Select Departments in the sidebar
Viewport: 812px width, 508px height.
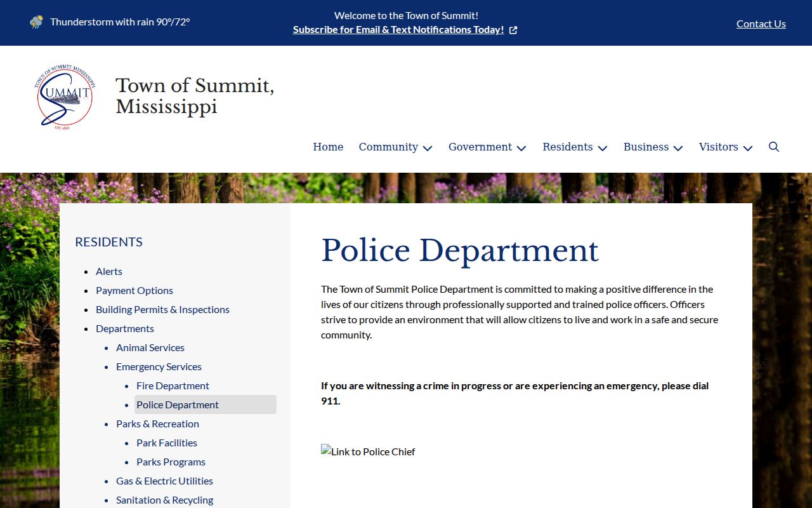125,328
